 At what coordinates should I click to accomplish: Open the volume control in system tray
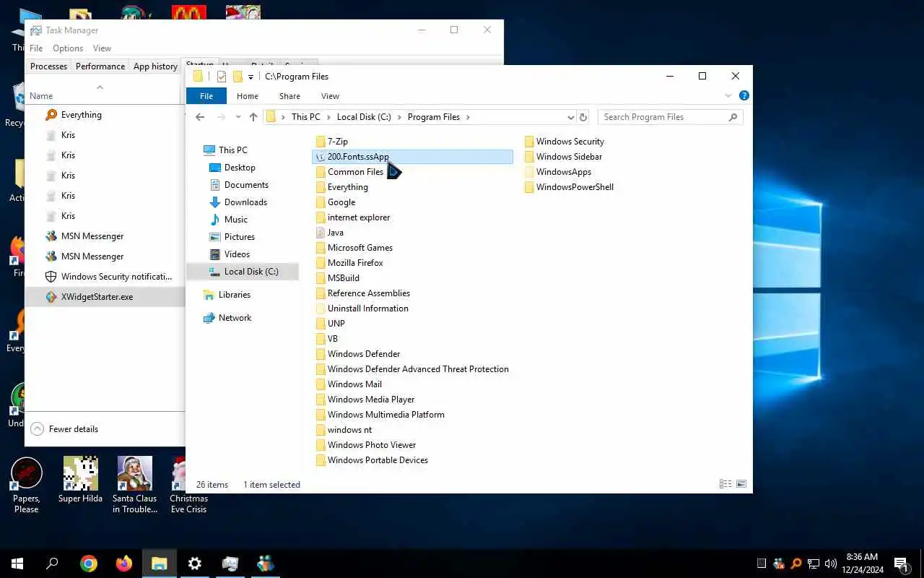coord(831,564)
